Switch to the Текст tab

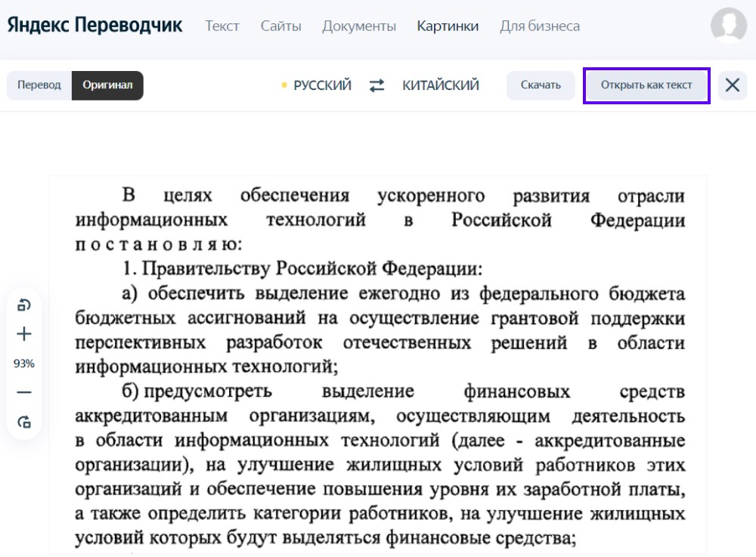[x=222, y=26]
